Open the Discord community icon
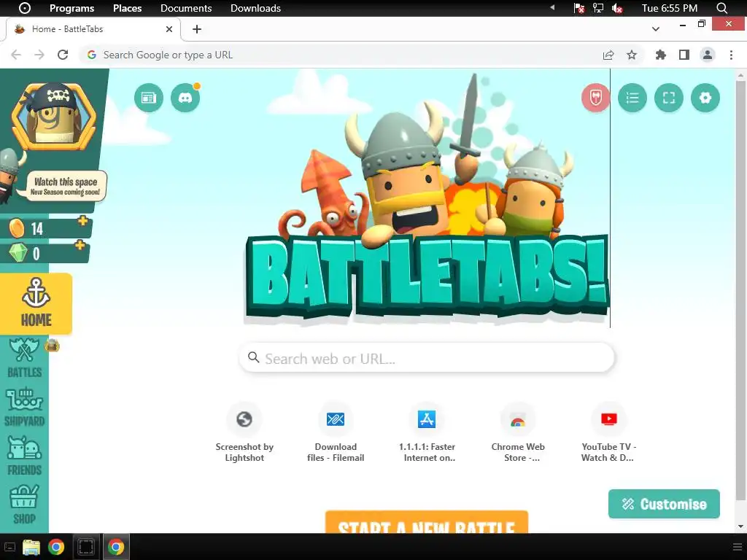747x560 pixels. pyautogui.click(x=185, y=98)
